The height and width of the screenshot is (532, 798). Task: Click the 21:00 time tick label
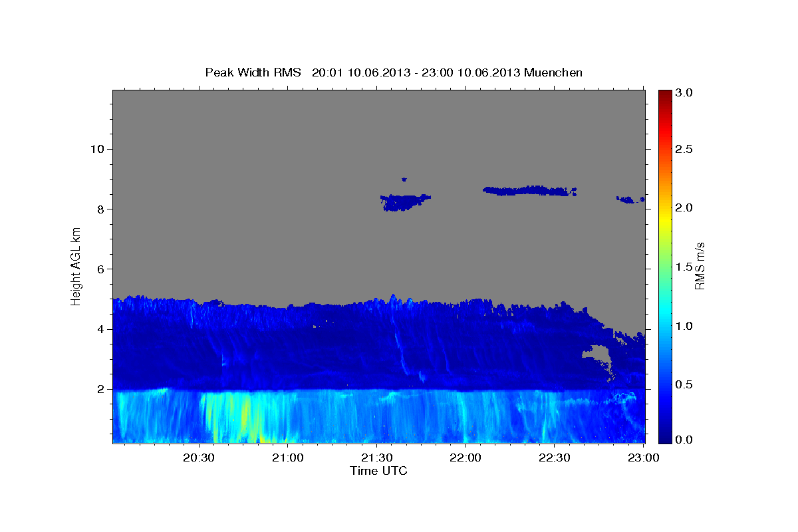(288, 458)
